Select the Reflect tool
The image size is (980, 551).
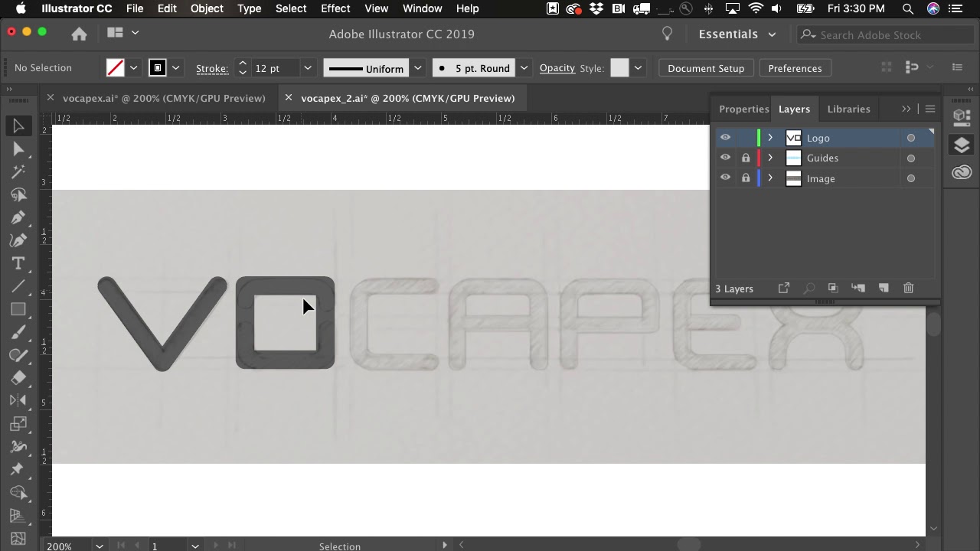coord(18,400)
